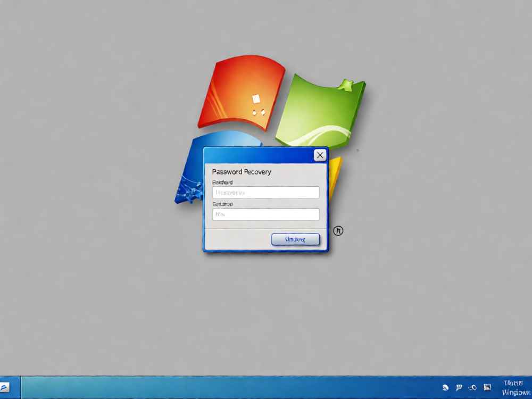Image resolution: width=532 pixels, height=399 pixels.
Task: Open the taskbar clock text area
Action: [516, 388]
